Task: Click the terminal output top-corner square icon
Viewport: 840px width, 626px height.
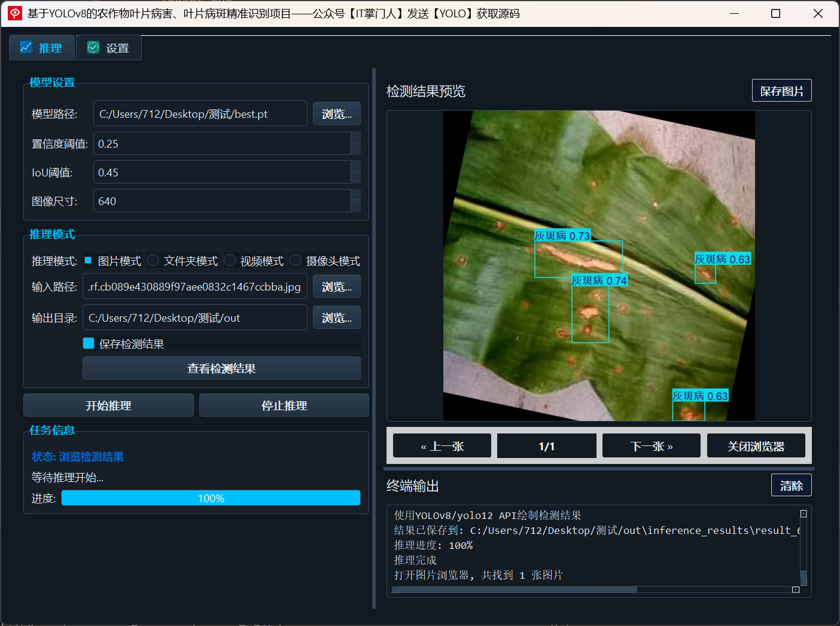Action: tap(804, 514)
